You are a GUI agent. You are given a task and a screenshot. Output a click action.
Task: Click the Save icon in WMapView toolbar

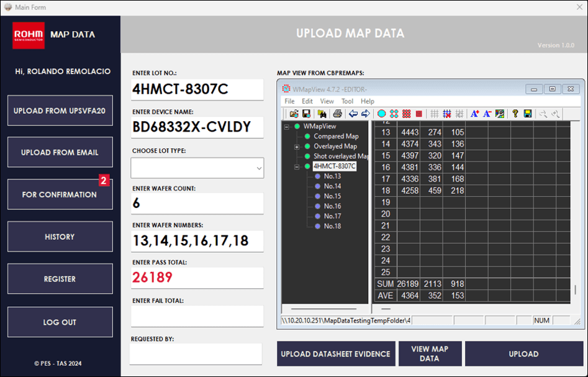coord(305,114)
